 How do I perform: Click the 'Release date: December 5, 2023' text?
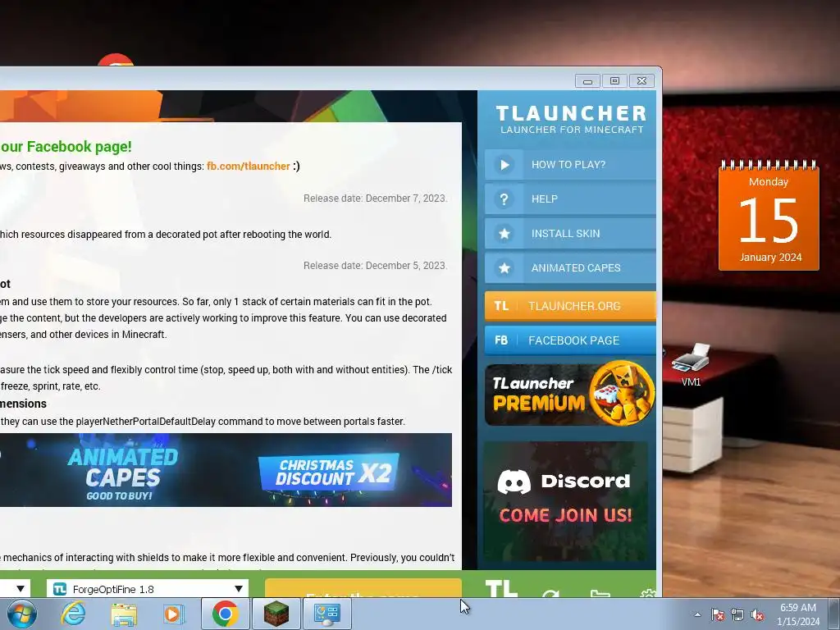point(376,265)
